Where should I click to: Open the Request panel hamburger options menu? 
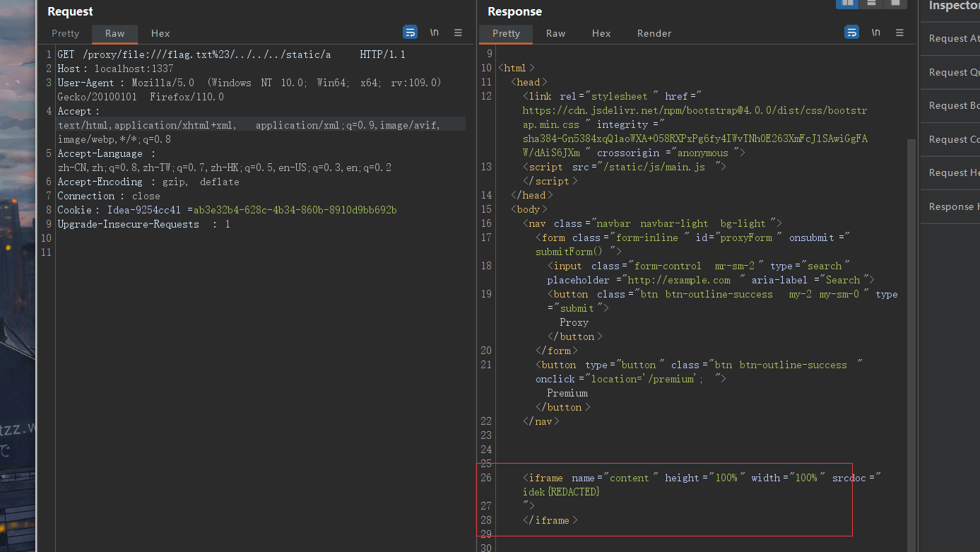point(458,33)
